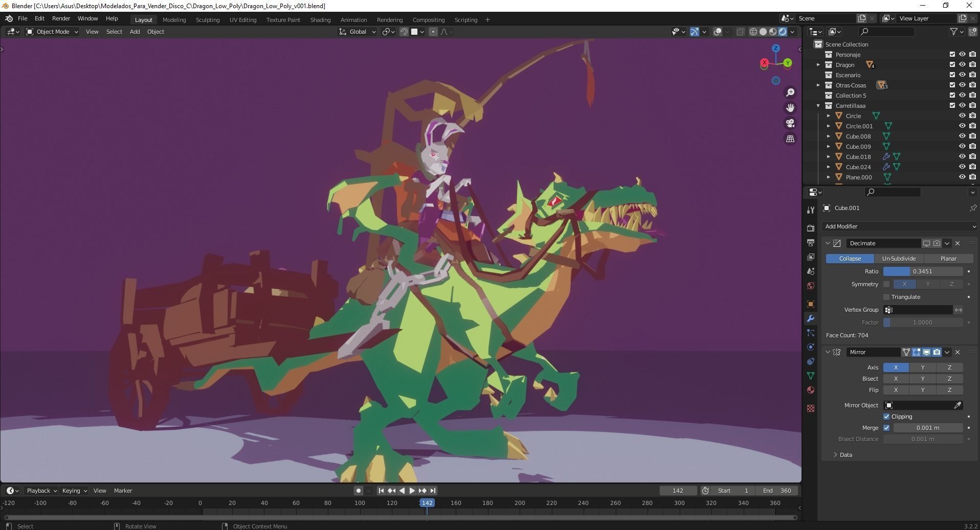Play the animation forward

412,491
